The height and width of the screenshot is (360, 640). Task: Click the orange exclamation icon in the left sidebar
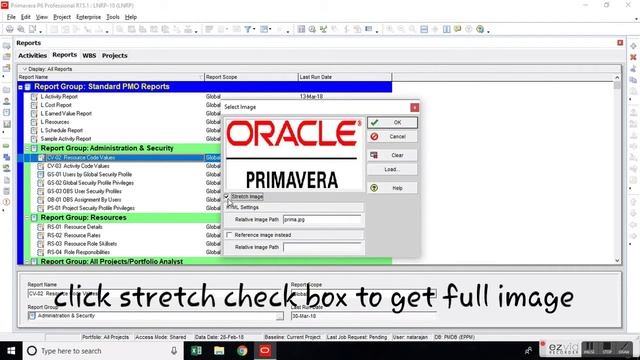[7, 202]
